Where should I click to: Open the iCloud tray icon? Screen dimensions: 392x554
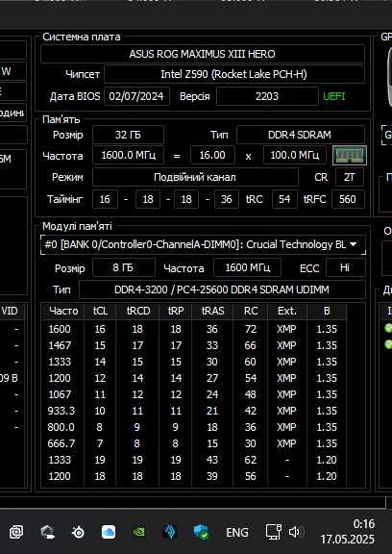click(109, 532)
